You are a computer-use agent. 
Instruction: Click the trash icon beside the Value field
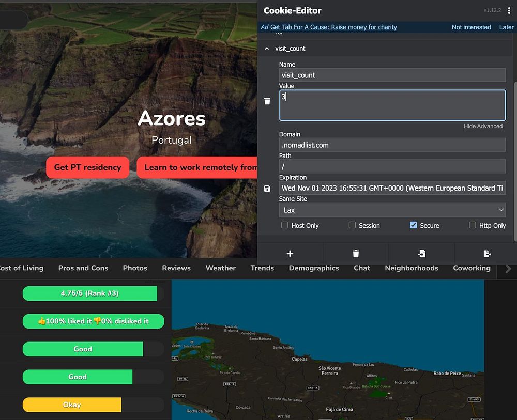click(267, 101)
